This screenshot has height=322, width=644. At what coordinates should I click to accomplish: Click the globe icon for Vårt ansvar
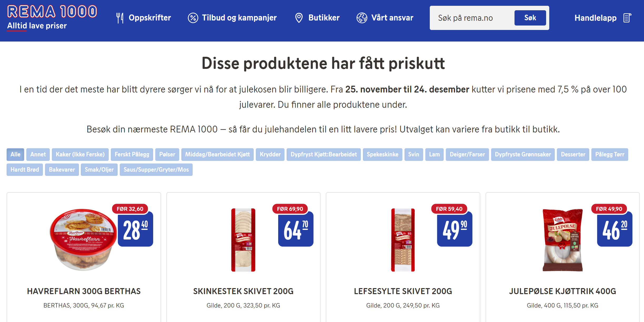(362, 18)
